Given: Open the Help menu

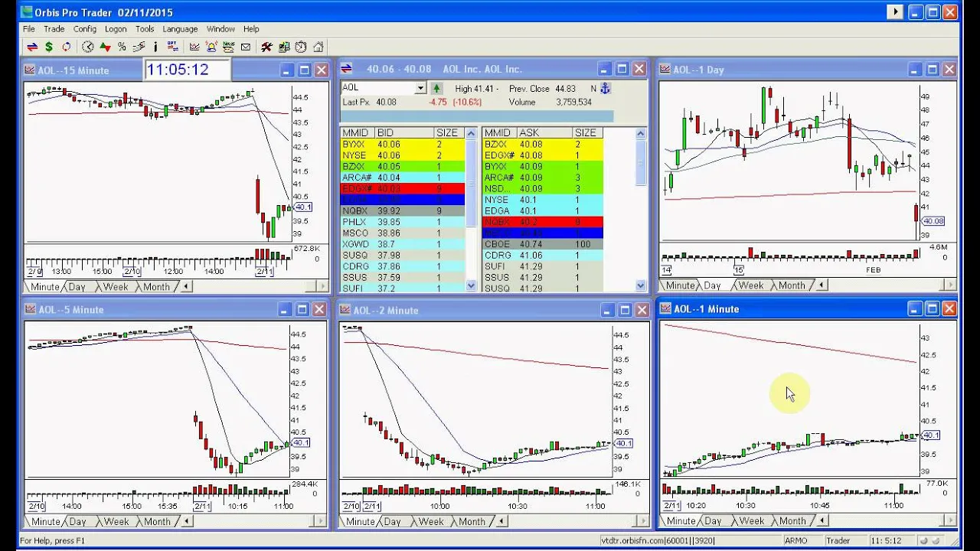Looking at the screenshot, I should (251, 29).
